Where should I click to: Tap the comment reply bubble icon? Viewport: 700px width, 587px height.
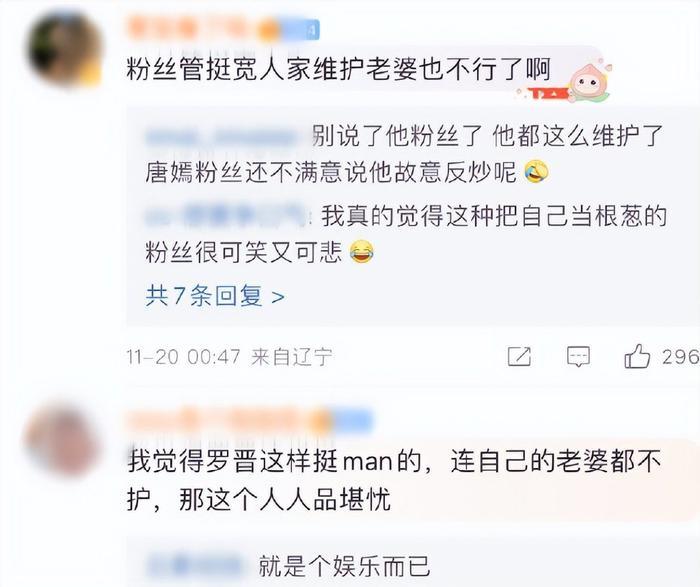[x=578, y=357]
